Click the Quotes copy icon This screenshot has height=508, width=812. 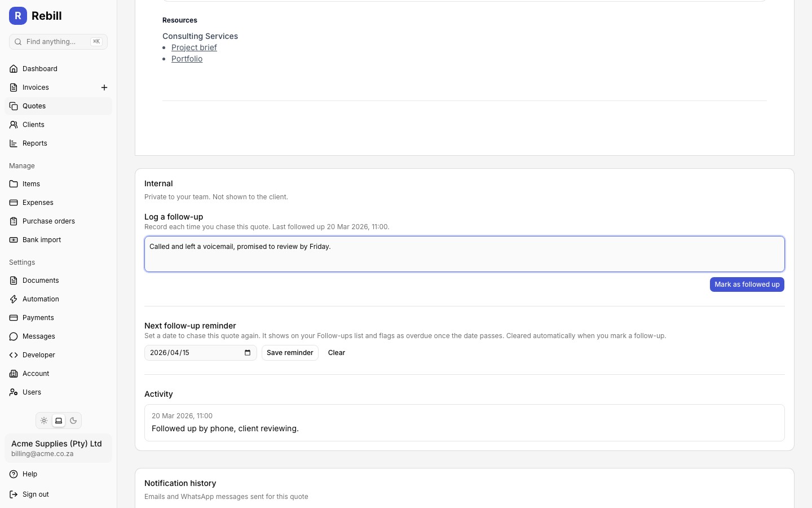[x=14, y=106]
